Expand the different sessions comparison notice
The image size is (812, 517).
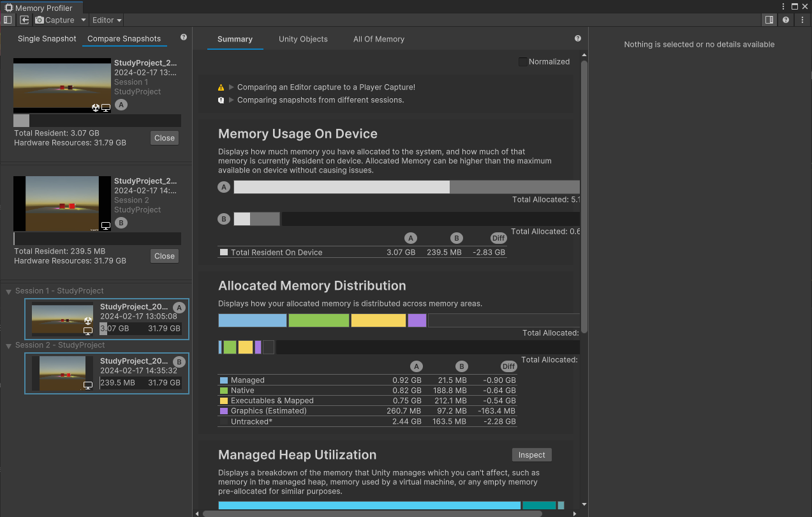tap(232, 100)
